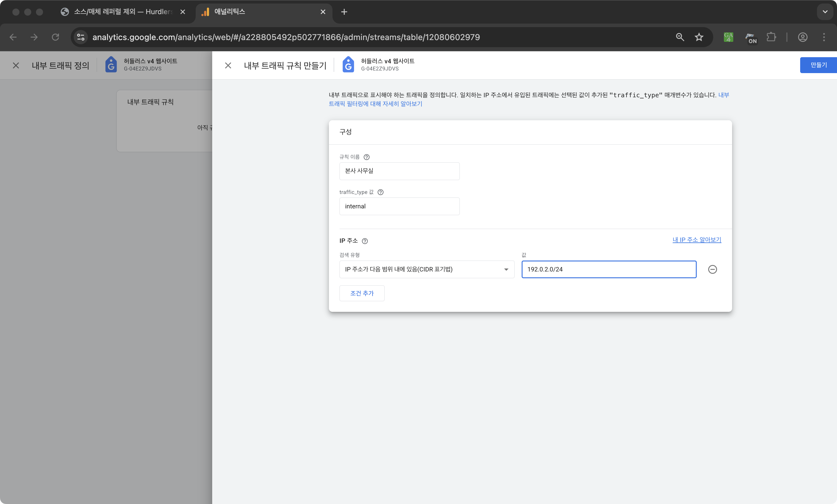837x504 pixels.
Task: Open a new browser tab
Action: click(x=344, y=12)
